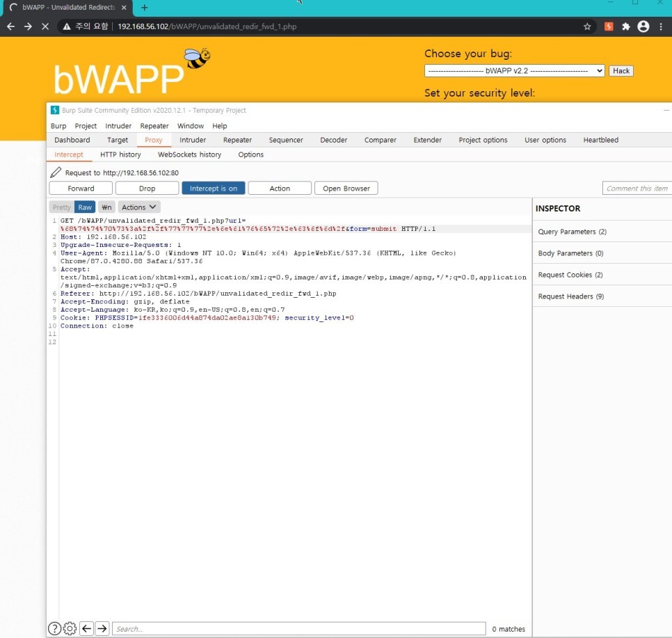Open the Window menu
This screenshot has width=672, height=638.
191,126
